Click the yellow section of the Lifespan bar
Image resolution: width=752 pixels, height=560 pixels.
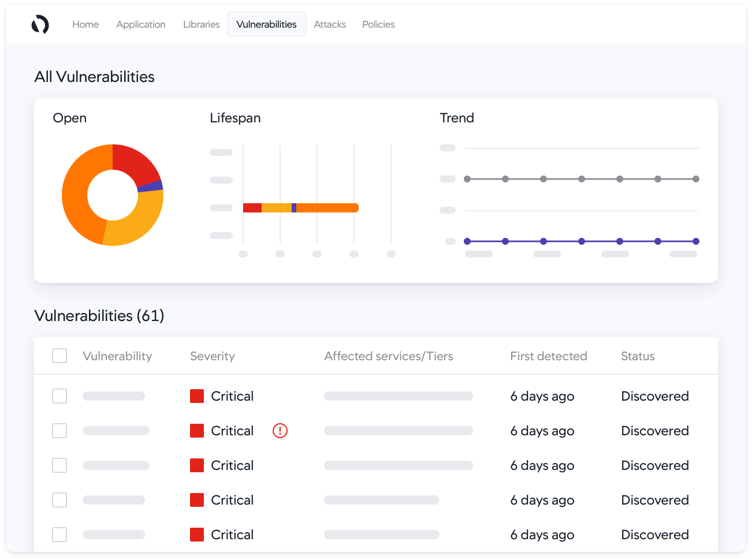click(277, 208)
